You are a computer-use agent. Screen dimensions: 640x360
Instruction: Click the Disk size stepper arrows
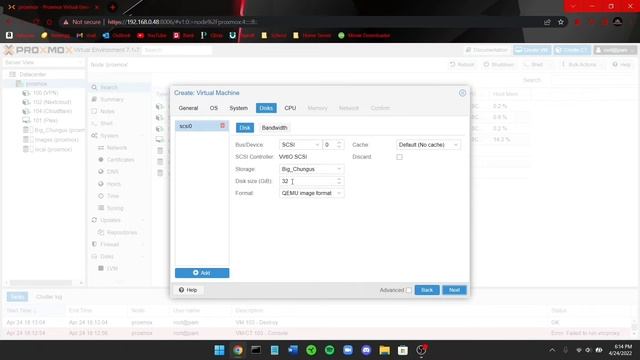[x=339, y=181]
